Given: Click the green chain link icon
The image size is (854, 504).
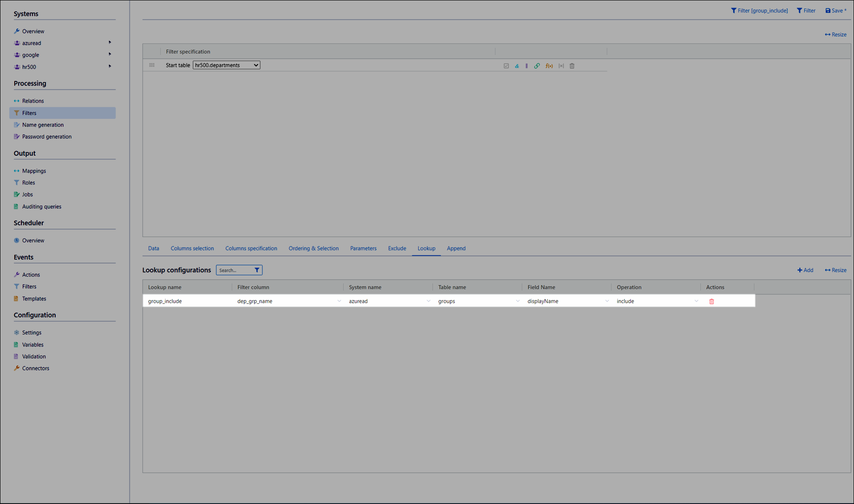Looking at the screenshot, I should [537, 66].
